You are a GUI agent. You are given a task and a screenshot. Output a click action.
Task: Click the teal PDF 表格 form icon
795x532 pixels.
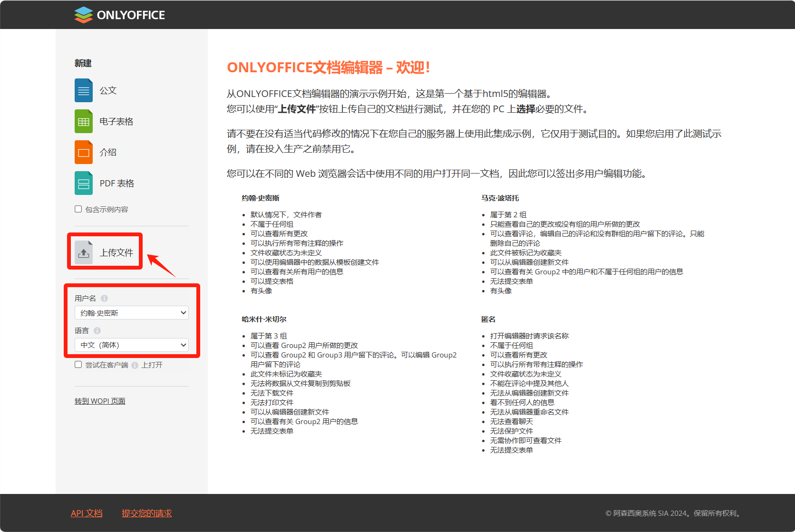coord(83,183)
